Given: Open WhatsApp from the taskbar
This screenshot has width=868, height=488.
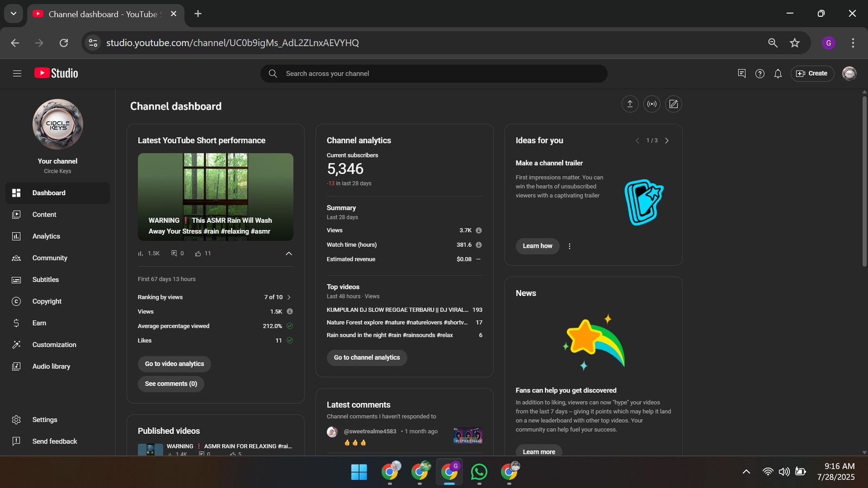Looking at the screenshot, I should point(479,472).
